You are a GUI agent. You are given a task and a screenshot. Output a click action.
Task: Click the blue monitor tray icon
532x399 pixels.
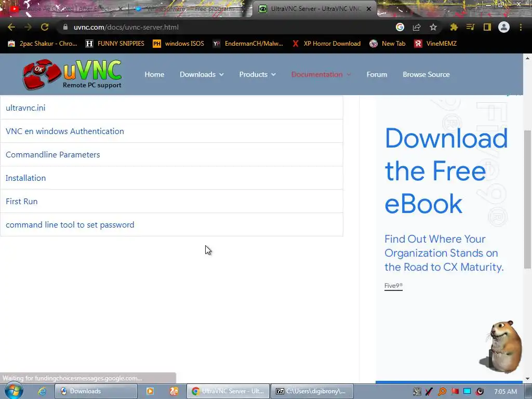point(467,392)
